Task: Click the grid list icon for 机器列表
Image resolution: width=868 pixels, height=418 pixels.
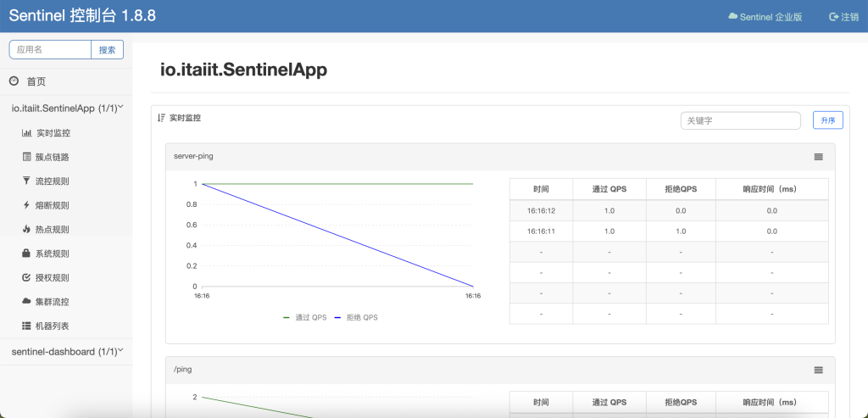Action: coord(26,326)
